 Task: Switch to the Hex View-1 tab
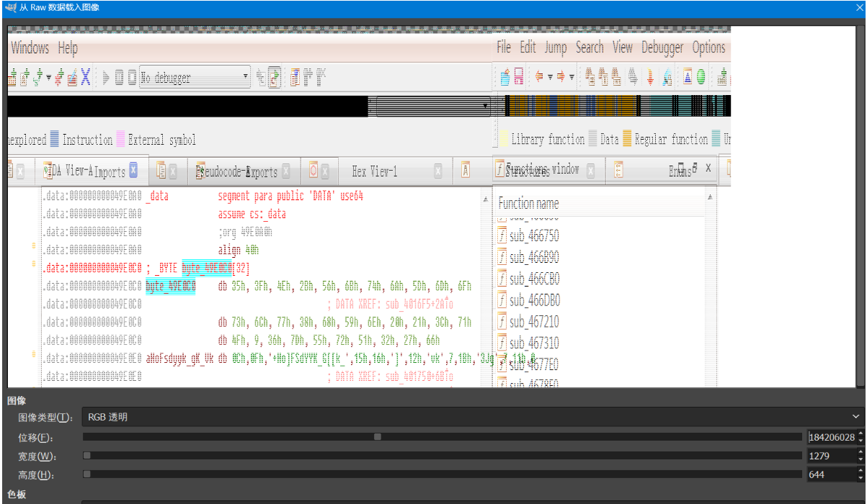pyautogui.click(x=374, y=171)
